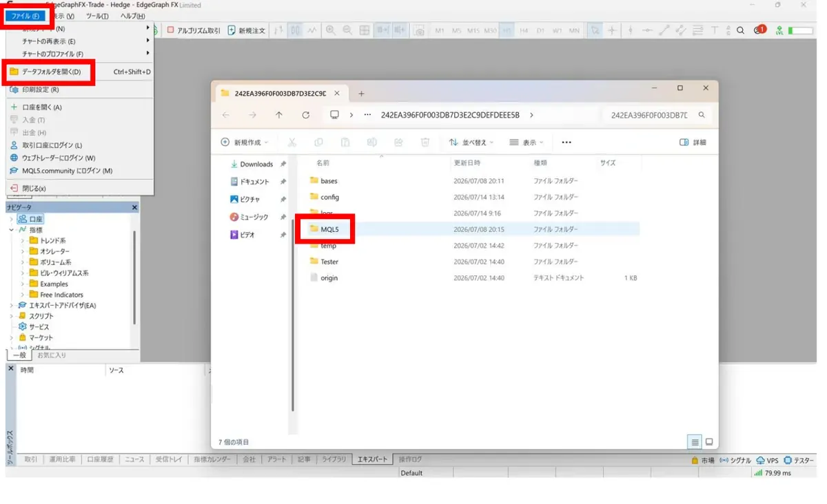Viewport: 827px width, 504px height.
Task: Select スクリプト in navigator tree
Action: [x=41, y=316]
